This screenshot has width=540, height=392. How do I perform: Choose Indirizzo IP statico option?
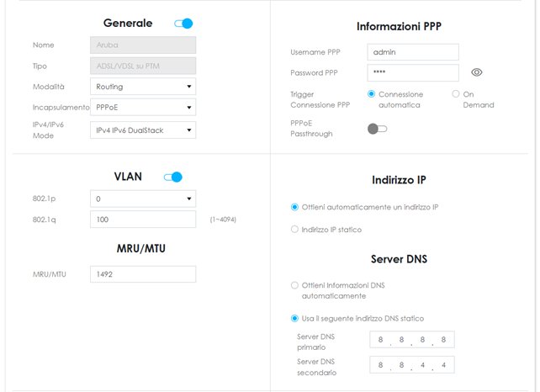tap(294, 229)
